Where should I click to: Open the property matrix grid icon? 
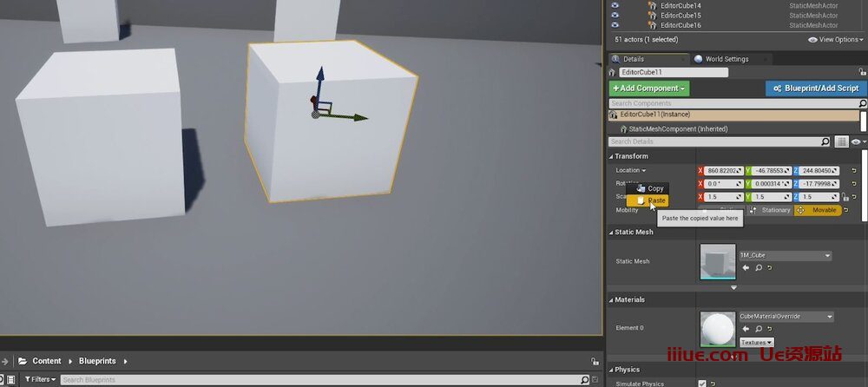pyautogui.click(x=841, y=141)
